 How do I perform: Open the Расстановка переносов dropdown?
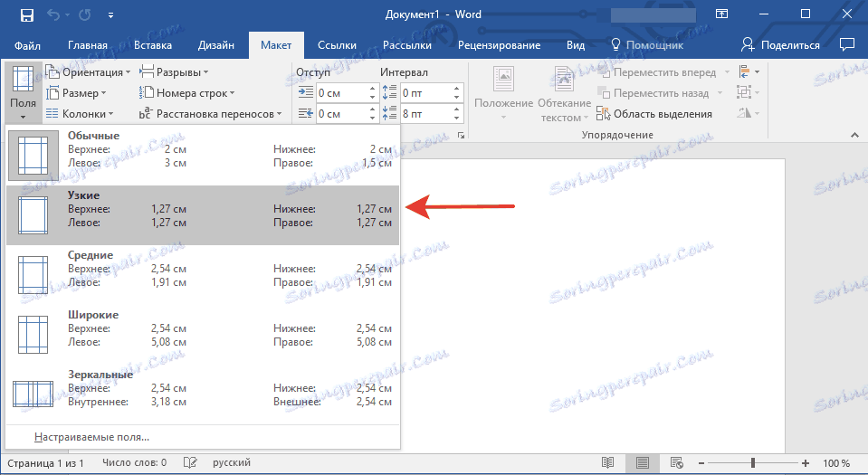(x=210, y=113)
